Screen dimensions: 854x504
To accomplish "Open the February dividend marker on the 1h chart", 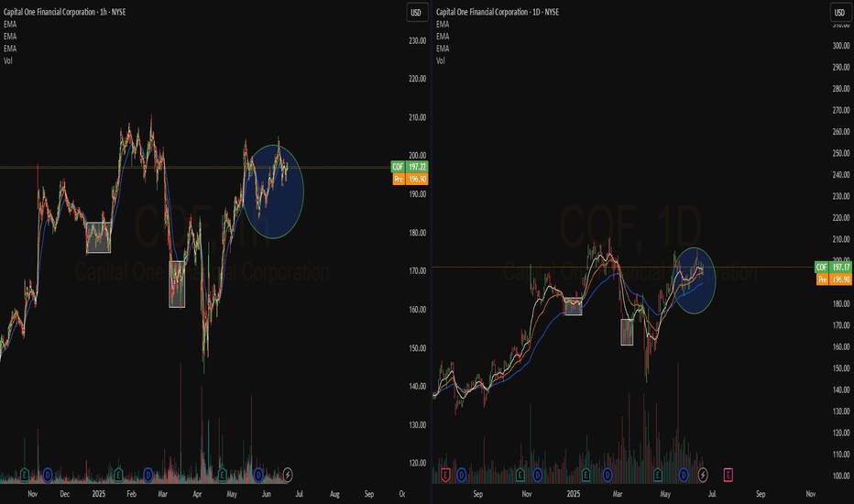I will tap(148, 475).
